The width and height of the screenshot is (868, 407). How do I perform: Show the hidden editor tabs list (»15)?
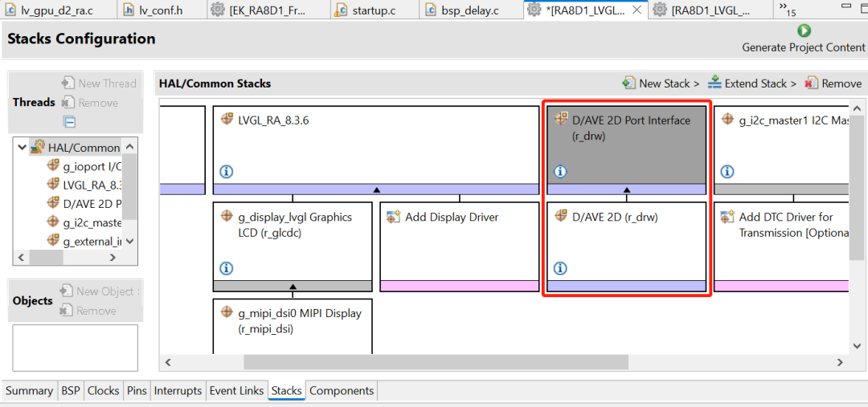(x=787, y=8)
